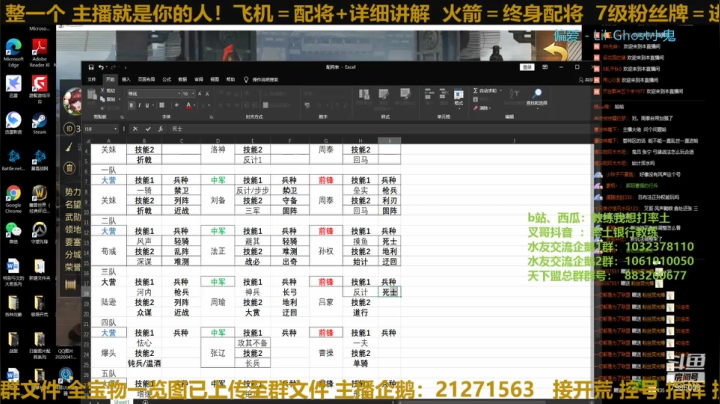Switch to the View ribbon tab
The image size is (720, 404).
(214, 79)
